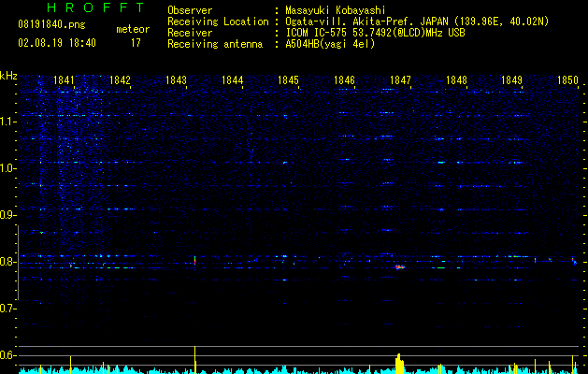588x374 pixels.
Task: Click the 0.8 kHz frequency label
Action: tap(8, 262)
